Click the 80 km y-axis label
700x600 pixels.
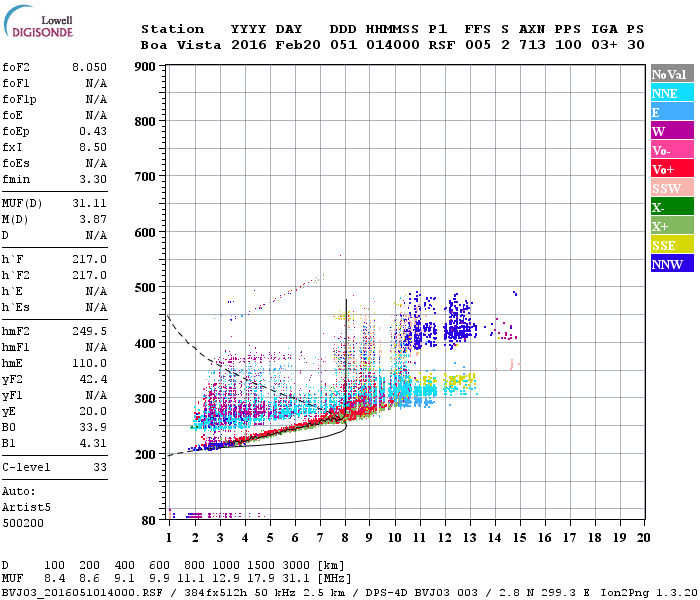[x=149, y=521]
